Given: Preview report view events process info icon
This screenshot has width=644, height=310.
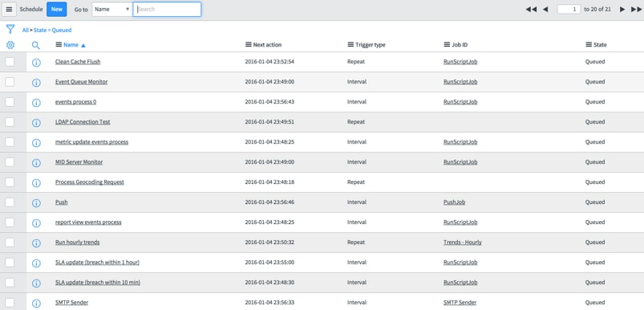Looking at the screenshot, I should [36, 223].
